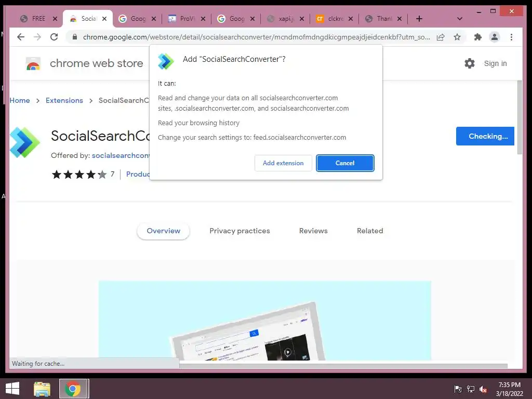Click the padlock site info icon
The width and height of the screenshot is (532, 399).
point(75,37)
